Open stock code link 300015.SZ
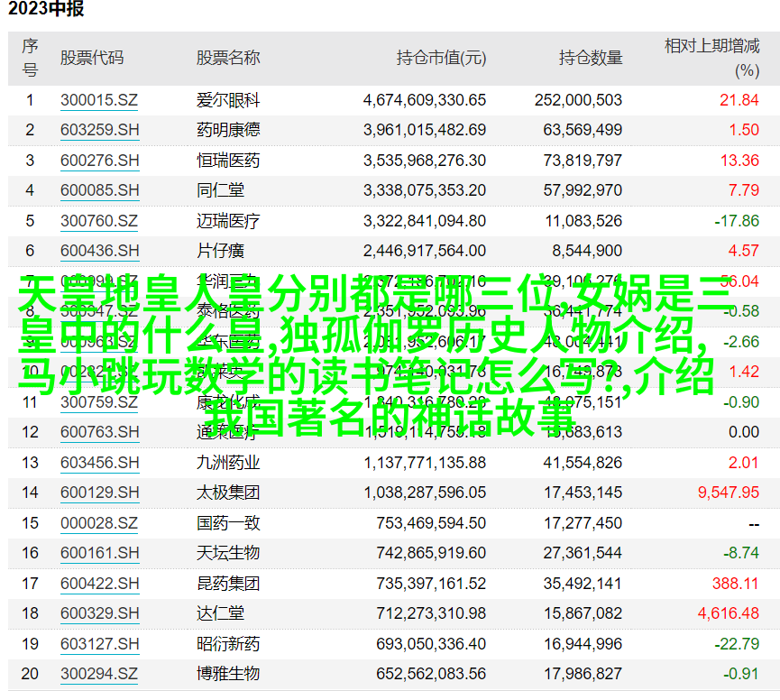The width and height of the screenshot is (780, 700). point(99,100)
